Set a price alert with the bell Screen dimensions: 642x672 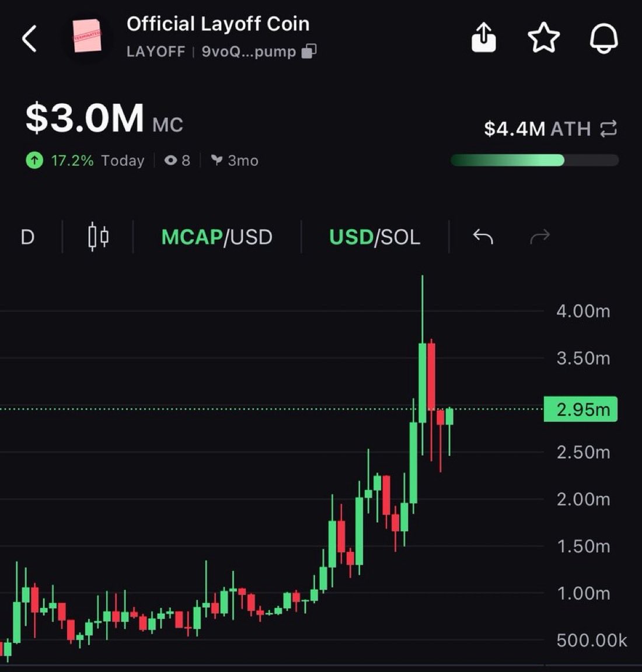(604, 38)
